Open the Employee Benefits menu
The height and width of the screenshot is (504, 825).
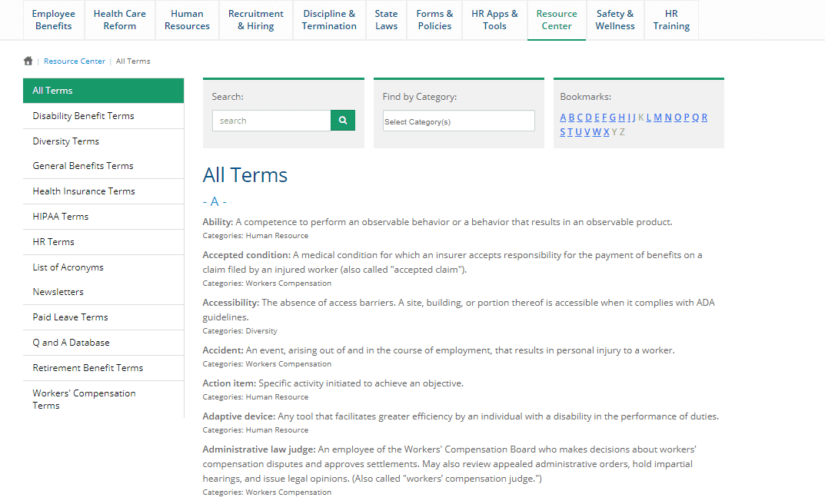(x=54, y=20)
